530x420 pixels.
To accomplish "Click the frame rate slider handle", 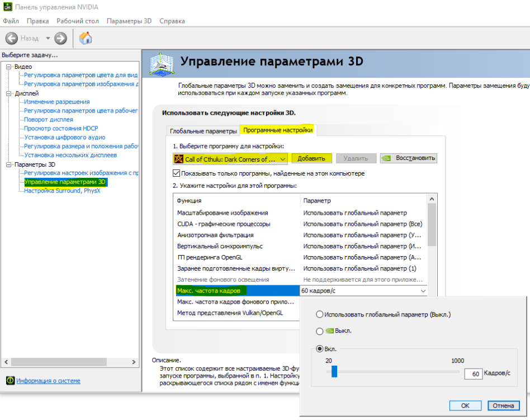I will click(x=334, y=371).
